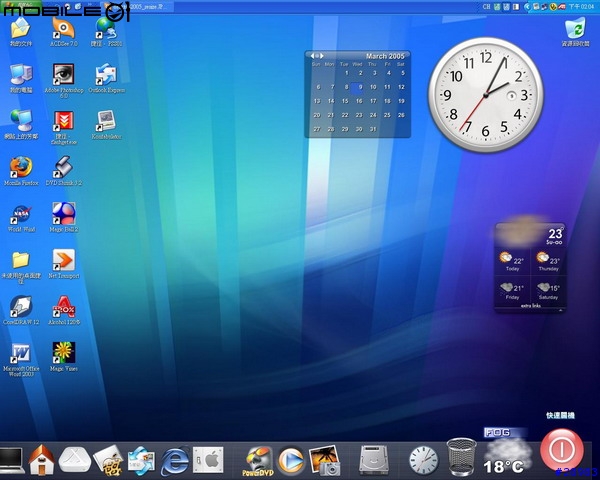Select March 31 in the calendar widget
Viewport: 600px width, 480px height.
pyautogui.click(x=373, y=129)
